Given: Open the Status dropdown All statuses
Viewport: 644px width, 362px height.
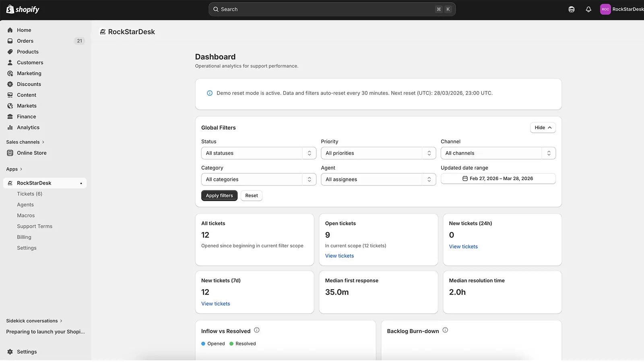Looking at the screenshot, I should point(258,153).
